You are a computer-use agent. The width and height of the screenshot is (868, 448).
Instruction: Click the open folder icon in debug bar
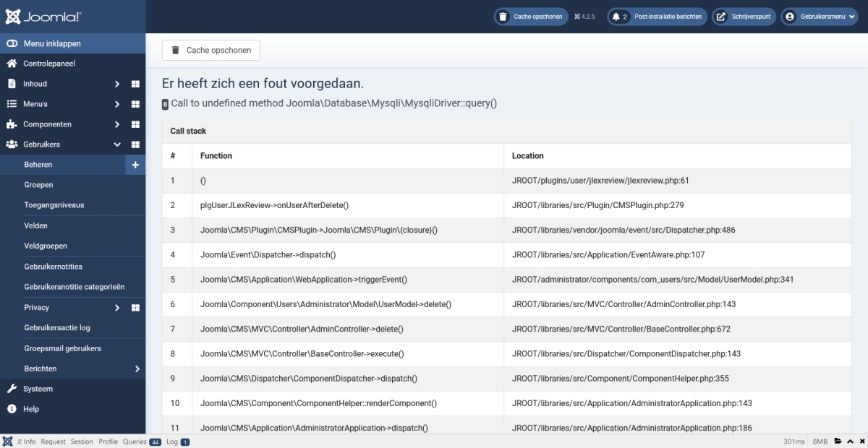pyautogui.click(x=838, y=441)
